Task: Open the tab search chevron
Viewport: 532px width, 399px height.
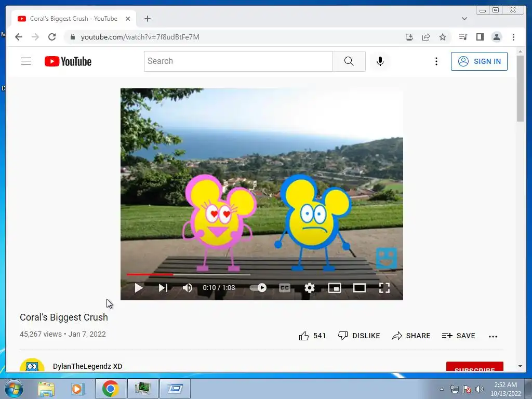Action: (x=464, y=19)
